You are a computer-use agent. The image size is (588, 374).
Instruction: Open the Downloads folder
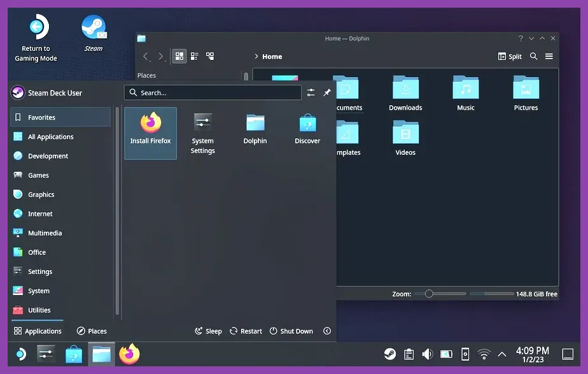click(405, 93)
